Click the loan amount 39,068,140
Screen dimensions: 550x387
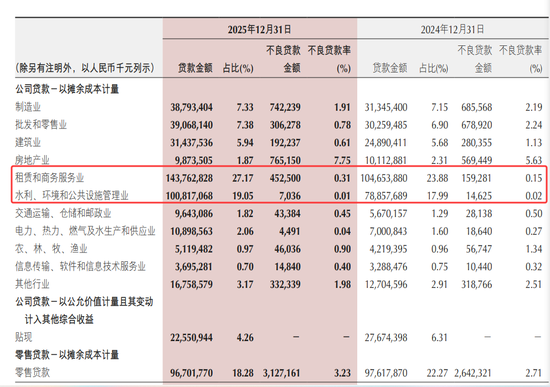192,125
